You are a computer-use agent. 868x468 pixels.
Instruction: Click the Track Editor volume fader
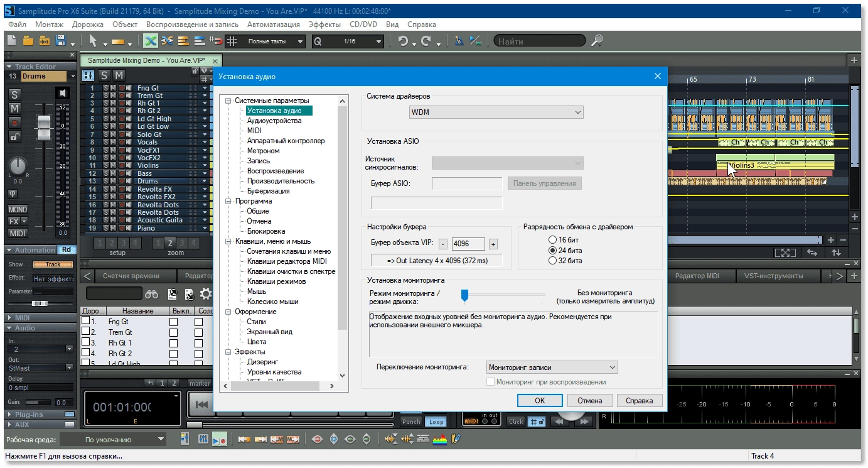(44, 128)
